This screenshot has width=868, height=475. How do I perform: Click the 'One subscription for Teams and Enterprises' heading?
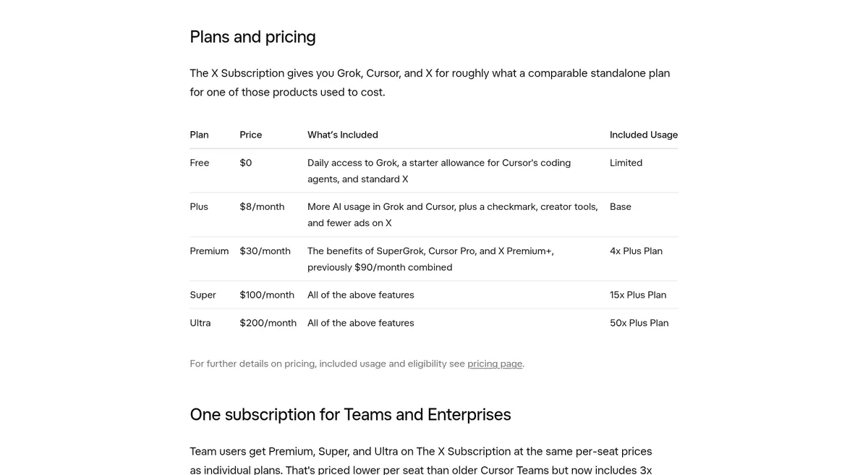pos(350,415)
